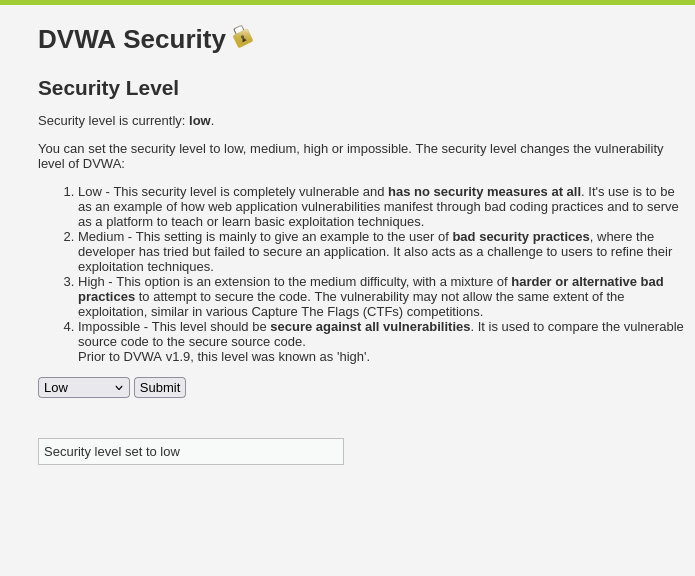Click bold text 'bad security practices'
This screenshot has width=695, height=576.
(520, 237)
